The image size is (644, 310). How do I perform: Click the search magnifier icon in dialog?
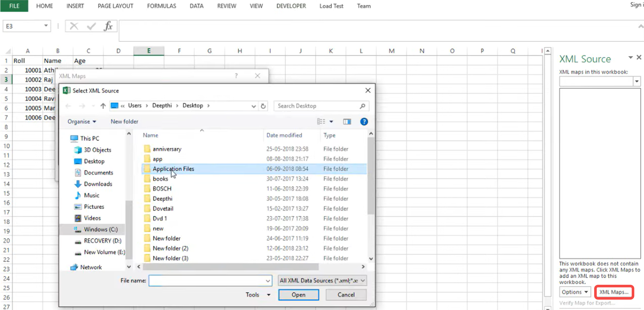click(362, 106)
